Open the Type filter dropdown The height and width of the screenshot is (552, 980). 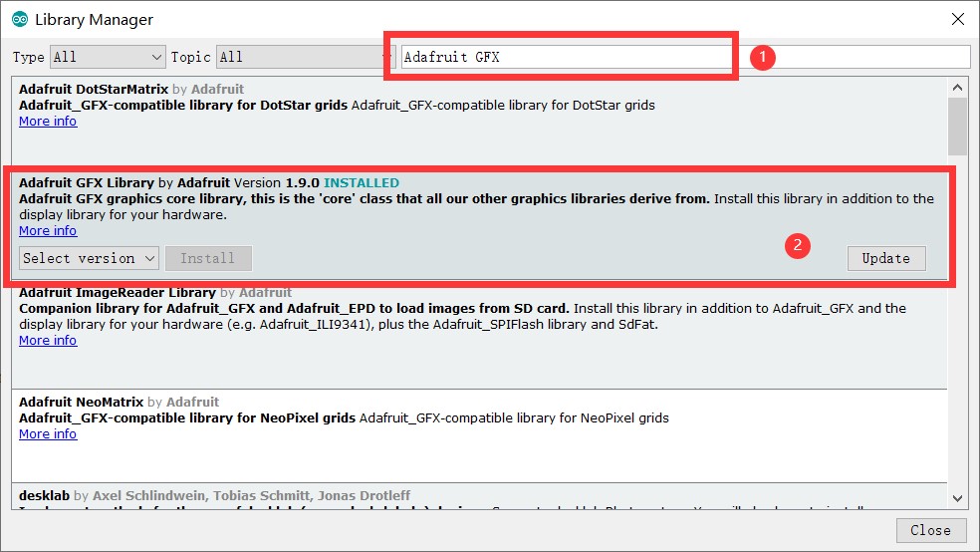click(108, 57)
